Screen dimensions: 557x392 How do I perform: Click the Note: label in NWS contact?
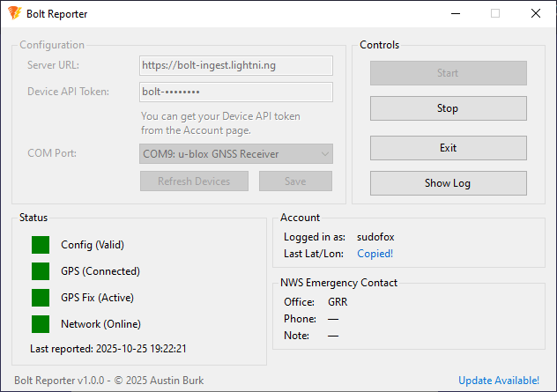pyautogui.click(x=296, y=336)
